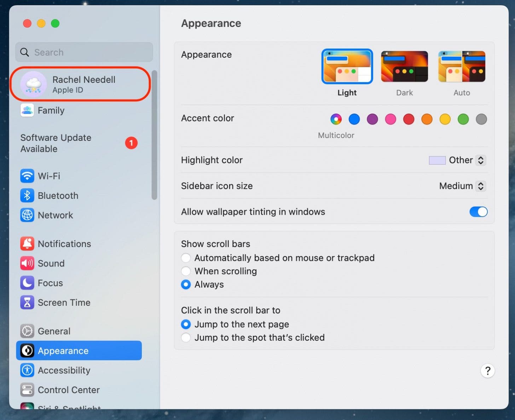This screenshot has width=515, height=420.
Task: Select 'When scrolling' scroll bar option
Action: click(x=186, y=271)
